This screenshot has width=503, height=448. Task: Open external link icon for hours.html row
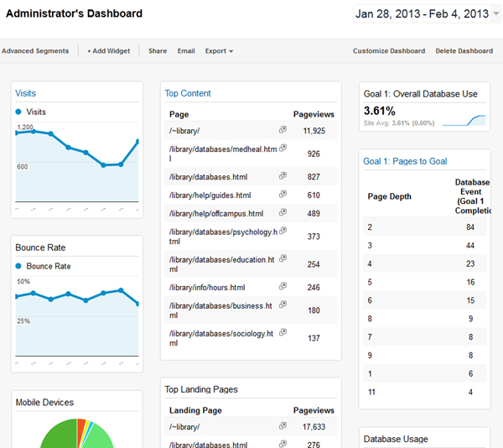283,287
